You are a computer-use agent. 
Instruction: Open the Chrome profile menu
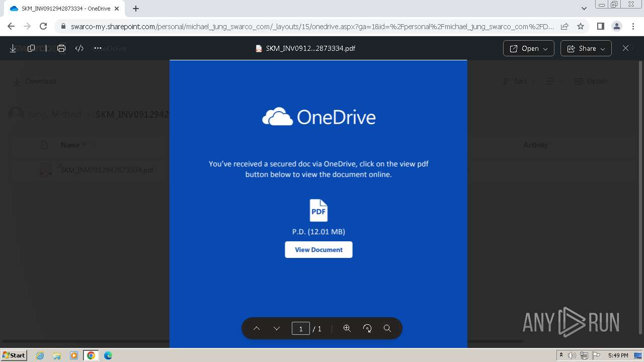tap(617, 26)
